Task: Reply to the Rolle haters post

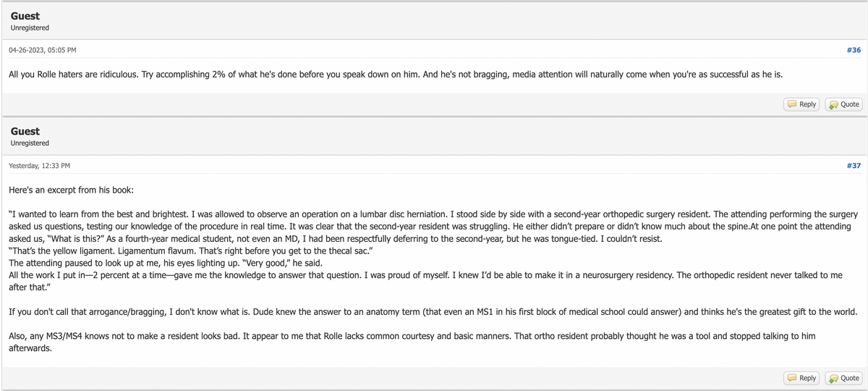Action: 803,104
